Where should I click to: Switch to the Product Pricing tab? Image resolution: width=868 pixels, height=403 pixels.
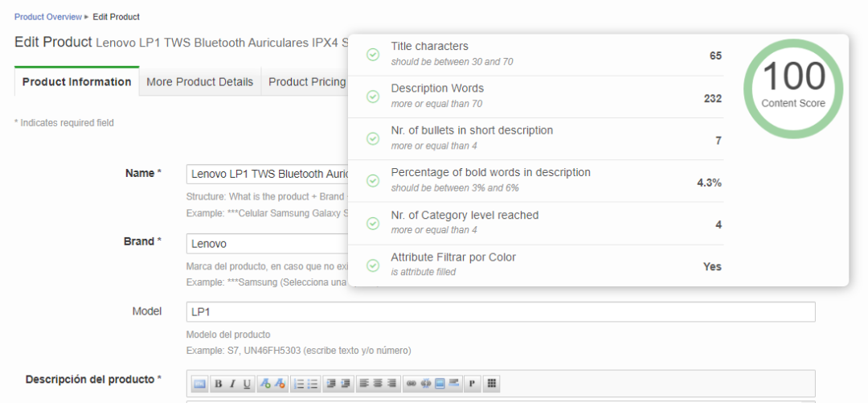coord(307,82)
